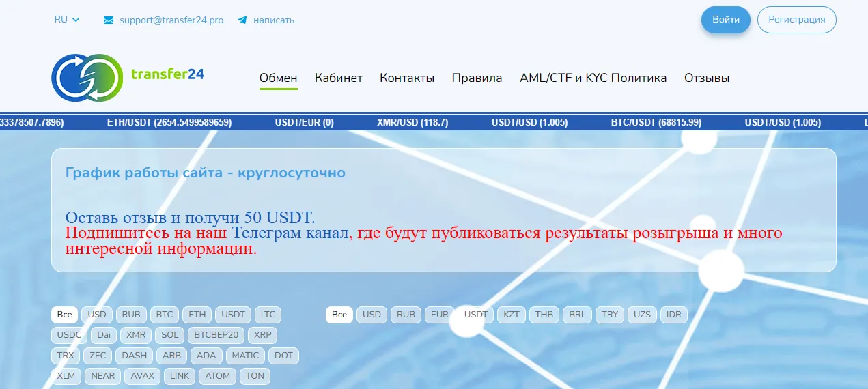Open support@transfer24.pro email link
Screen dimensions: 868x389
pyautogui.click(x=171, y=20)
